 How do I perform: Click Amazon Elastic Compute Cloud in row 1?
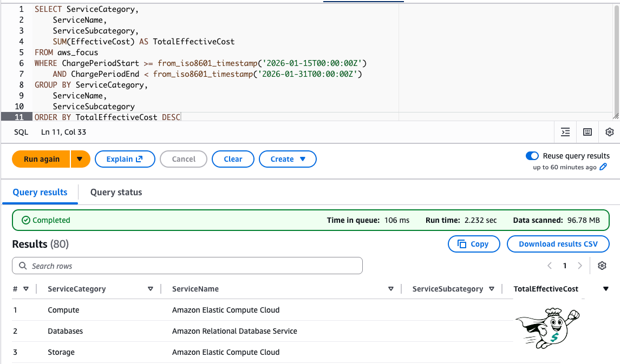click(226, 310)
